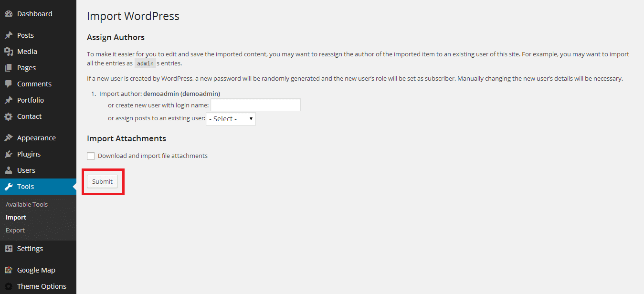Screen dimensions: 644x294
Task: Click the Comments speech bubble icon
Action: click(x=9, y=84)
